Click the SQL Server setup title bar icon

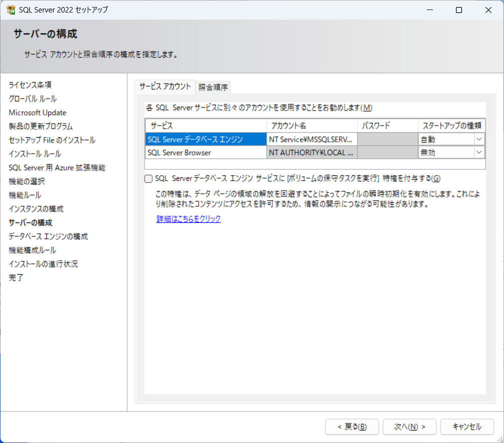(x=11, y=10)
